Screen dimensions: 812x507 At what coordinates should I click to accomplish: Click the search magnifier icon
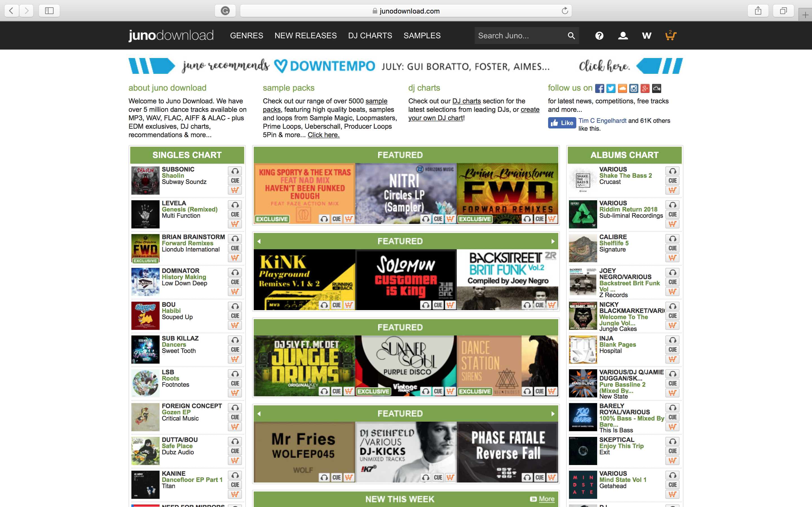tap(571, 35)
